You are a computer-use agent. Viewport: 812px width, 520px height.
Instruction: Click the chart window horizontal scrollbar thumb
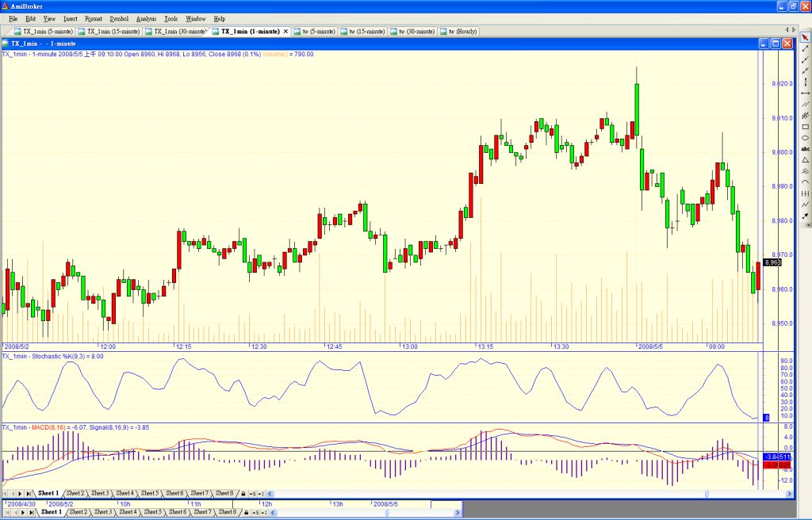point(707,494)
